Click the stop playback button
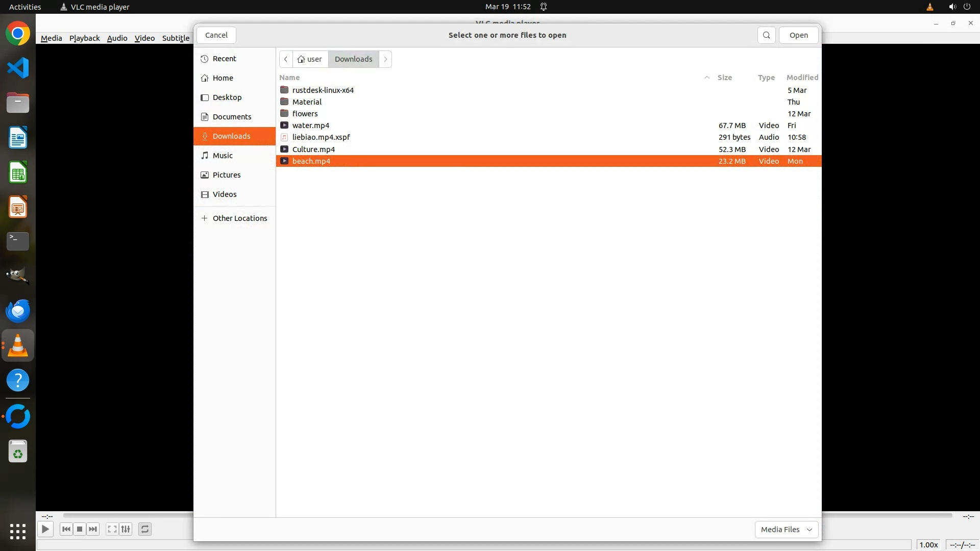Screen dimensions: 980x551 (x=80, y=529)
